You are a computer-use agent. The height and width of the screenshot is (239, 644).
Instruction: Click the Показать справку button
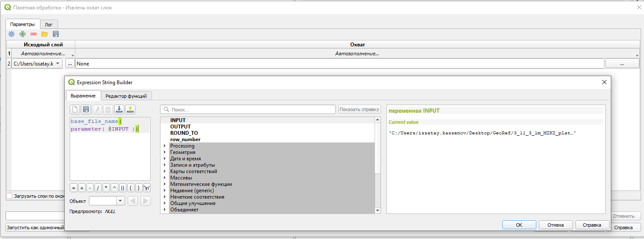(359, 109)
